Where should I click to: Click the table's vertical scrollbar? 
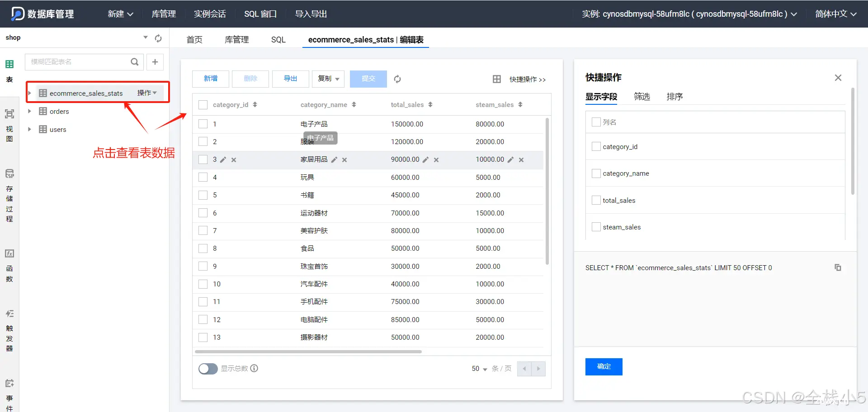(547, 191)
